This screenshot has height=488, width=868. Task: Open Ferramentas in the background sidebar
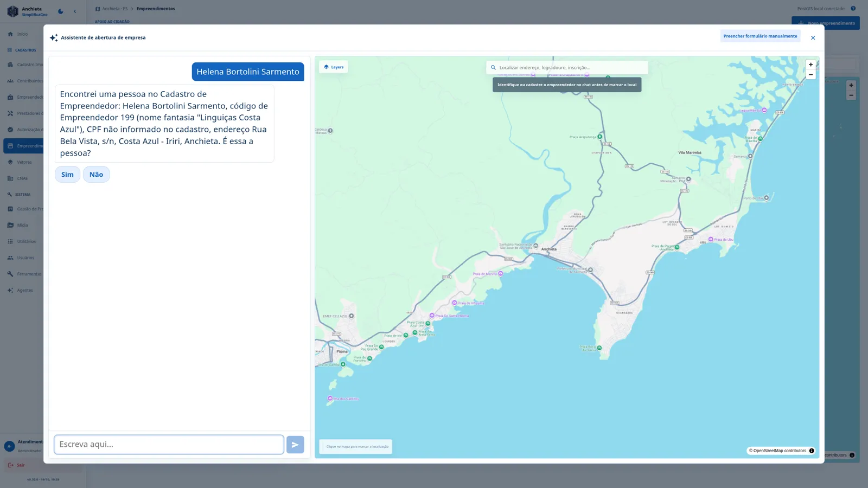click(29, 274)
